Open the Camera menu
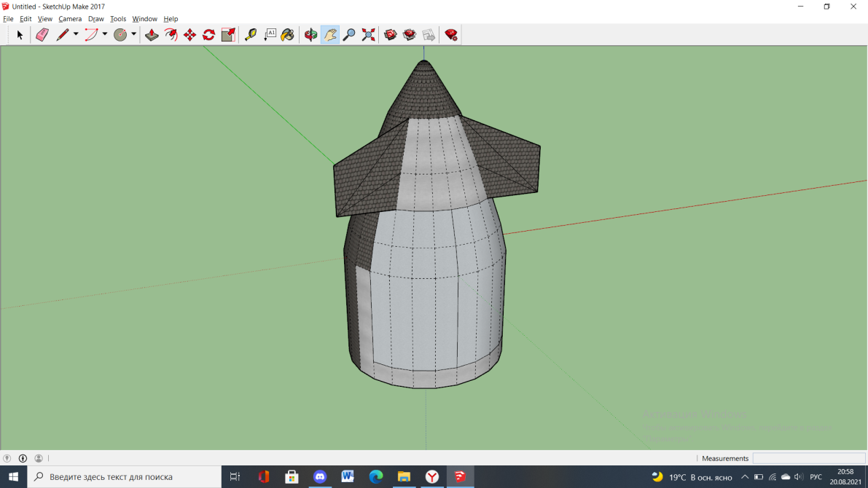The width and height of the screenshot is (868, 488). (70, 19)
